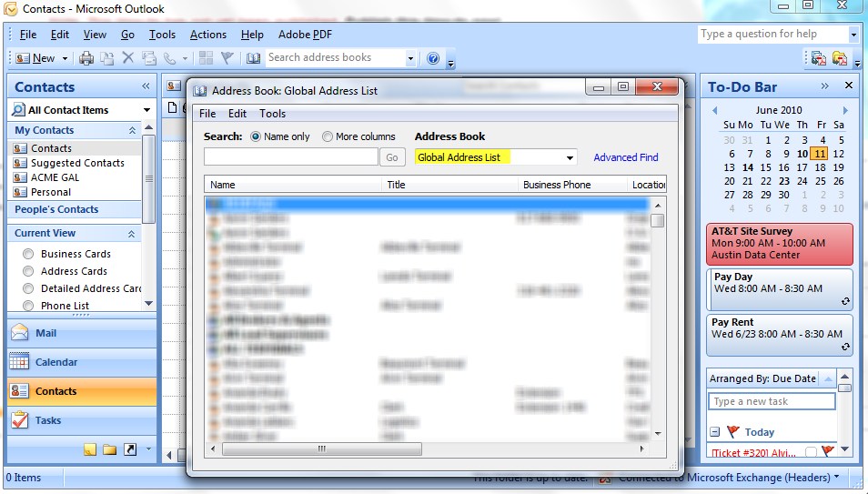The image size is (868, 494).
Task: Open the New item dropdown arrow
Action: click(65, 58)
